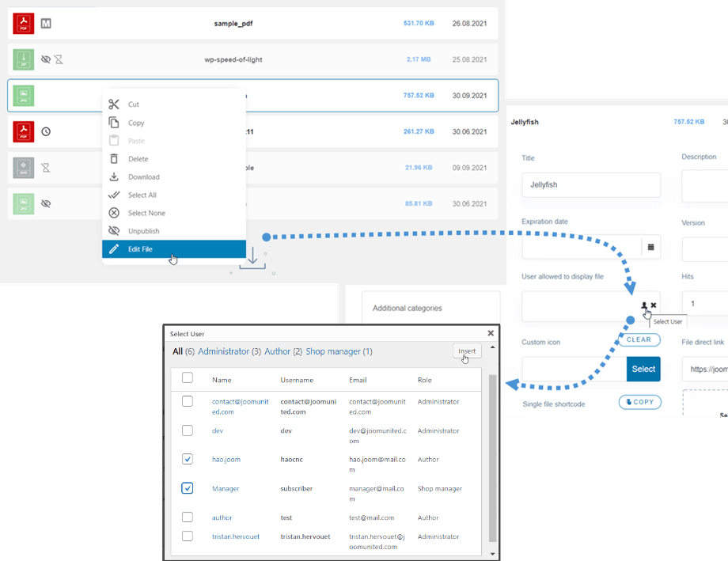Click the download arrow icon below the file list
Screen dimensions: 728x561
252,257
